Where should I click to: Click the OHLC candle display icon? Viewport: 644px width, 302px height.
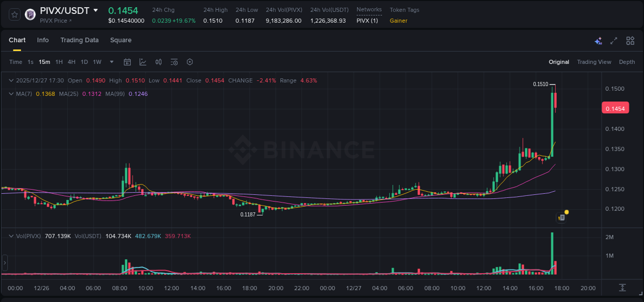click(158, 62)
